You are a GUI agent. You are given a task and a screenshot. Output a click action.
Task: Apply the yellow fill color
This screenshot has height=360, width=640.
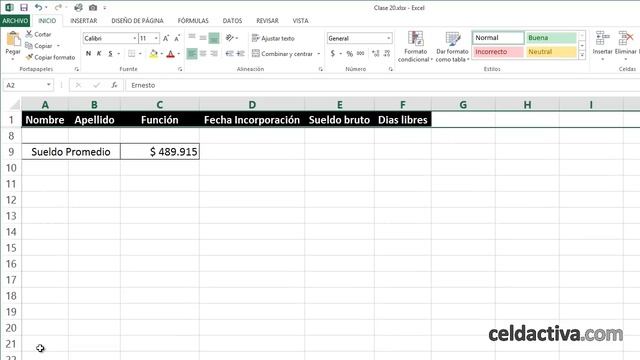click(x=153, y=53)
